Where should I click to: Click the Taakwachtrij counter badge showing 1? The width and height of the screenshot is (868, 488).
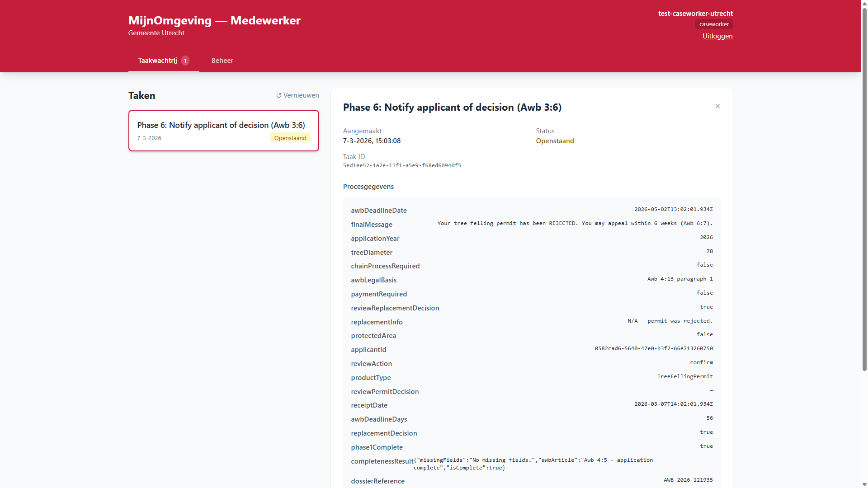tap(185, 60)
